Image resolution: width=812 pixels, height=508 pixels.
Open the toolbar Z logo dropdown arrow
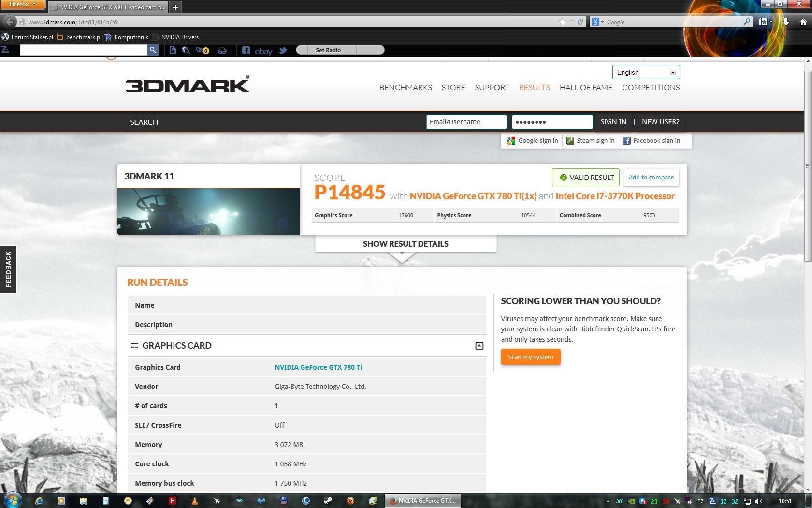pos(15,50)
